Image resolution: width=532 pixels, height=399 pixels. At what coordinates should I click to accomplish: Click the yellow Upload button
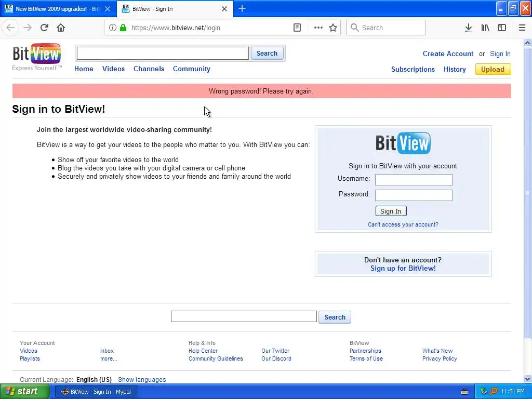click(x=493, y=69)
